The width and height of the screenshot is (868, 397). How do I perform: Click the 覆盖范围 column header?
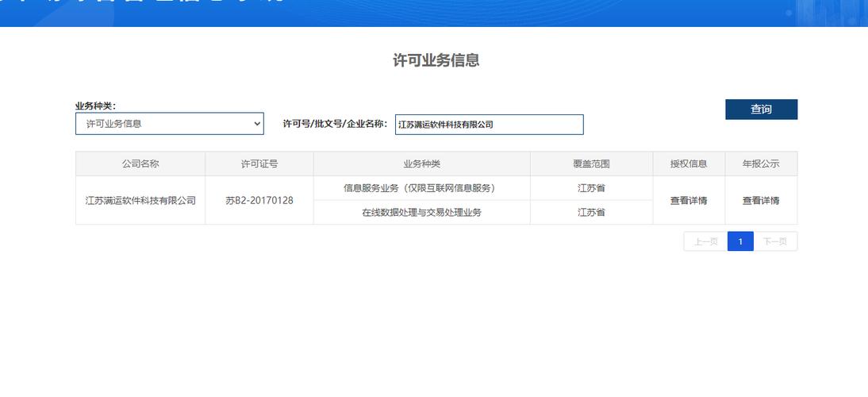[x=591, y=164]
